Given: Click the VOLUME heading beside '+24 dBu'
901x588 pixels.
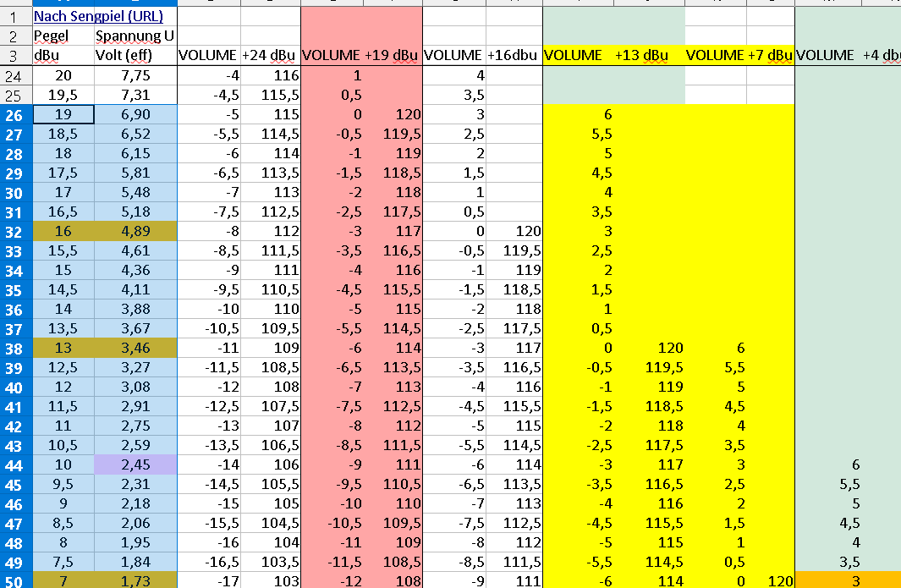Looking at the screenshot, I should 209,56.
